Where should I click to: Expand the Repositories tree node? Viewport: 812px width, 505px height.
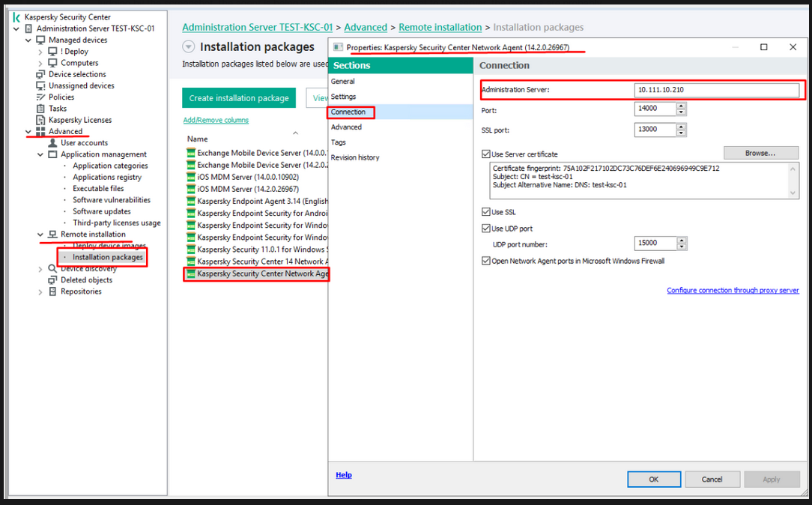[40, 291]
